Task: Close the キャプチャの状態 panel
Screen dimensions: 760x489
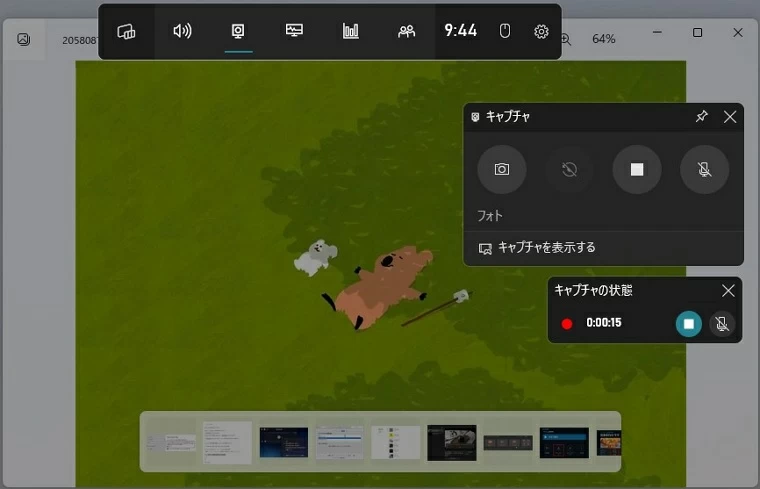Action: pyautogui.click(x=728, y=291)
